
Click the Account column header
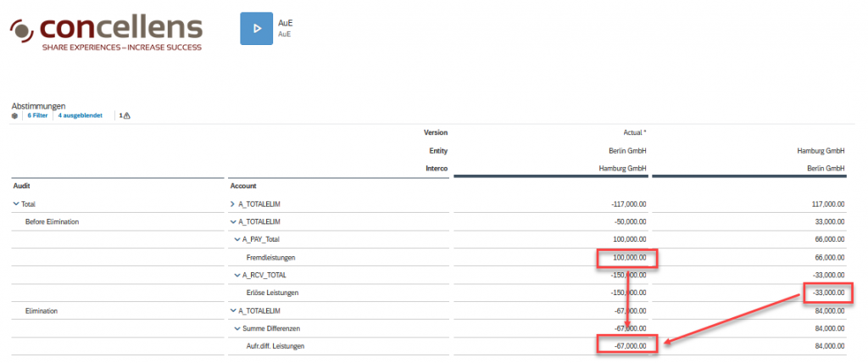click(x=243, y=185)
